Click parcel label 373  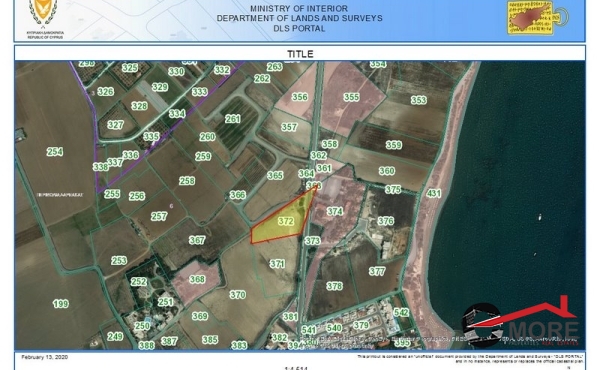pos(313,241)
